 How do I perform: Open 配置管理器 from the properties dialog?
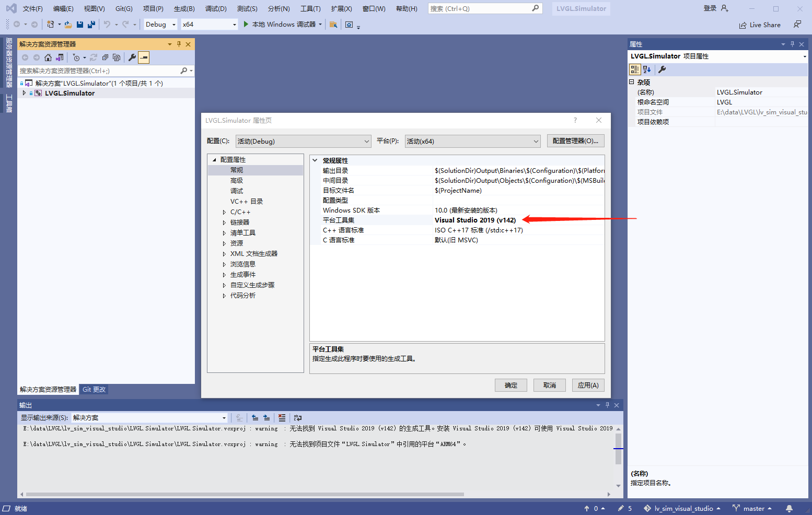coord(575,141)
